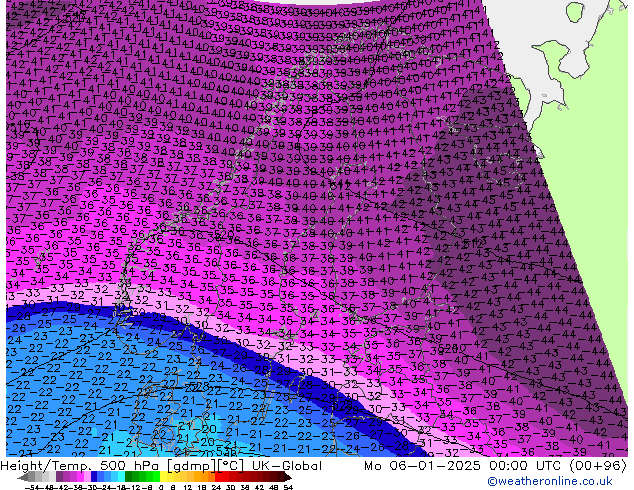
Task: Click the 'Height/Temp.' title text
Action: 47,466
